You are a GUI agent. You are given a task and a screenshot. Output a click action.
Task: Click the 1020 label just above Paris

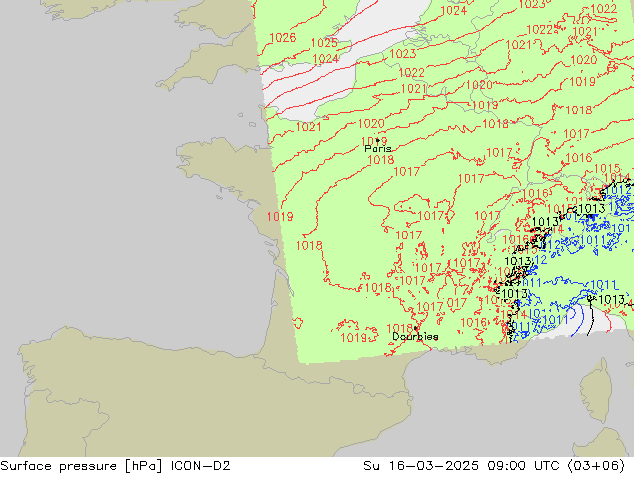click(371, 123)
